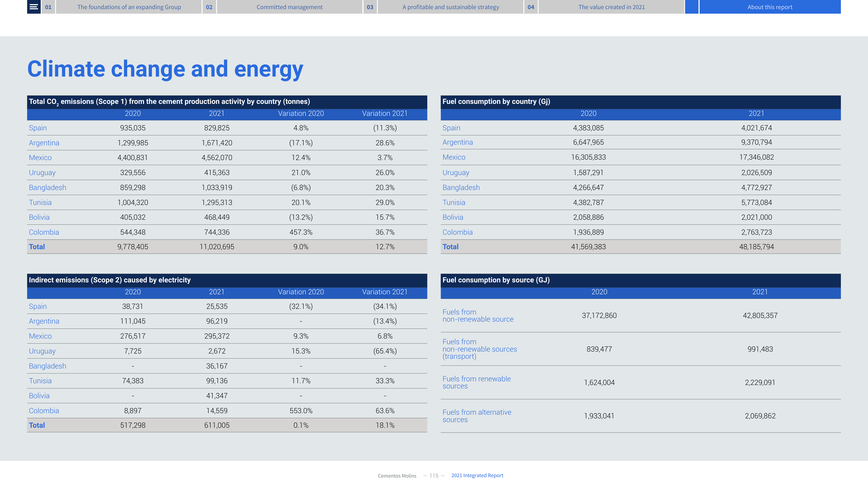
Task: Click Scope 2 total 611,005
Action: pyautogui.click(x=217, y=425)
